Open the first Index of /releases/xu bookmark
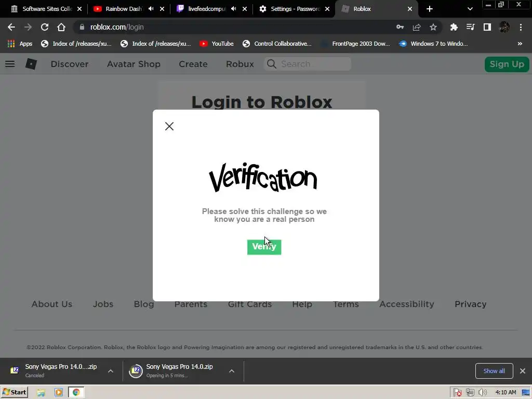 (x=76, y=44)
